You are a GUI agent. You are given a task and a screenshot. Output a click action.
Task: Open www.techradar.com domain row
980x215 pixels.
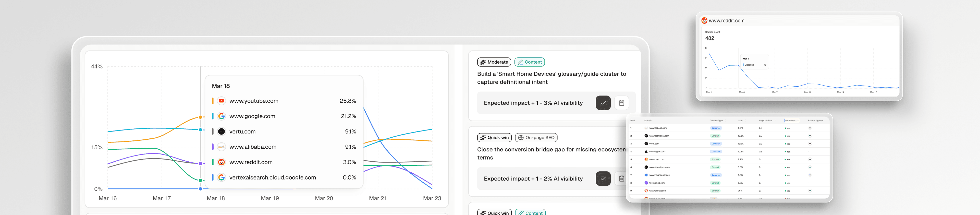click(x=659, y=136)
